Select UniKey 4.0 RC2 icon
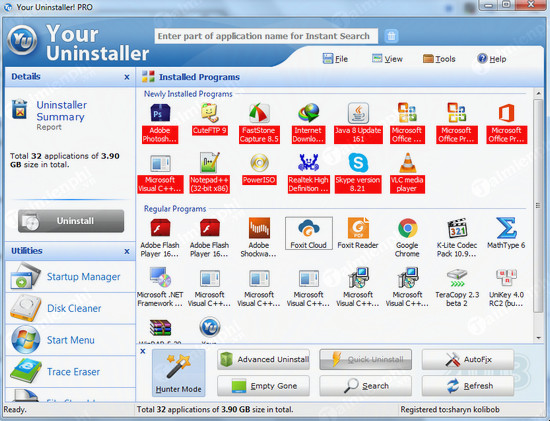 point(507,278)
